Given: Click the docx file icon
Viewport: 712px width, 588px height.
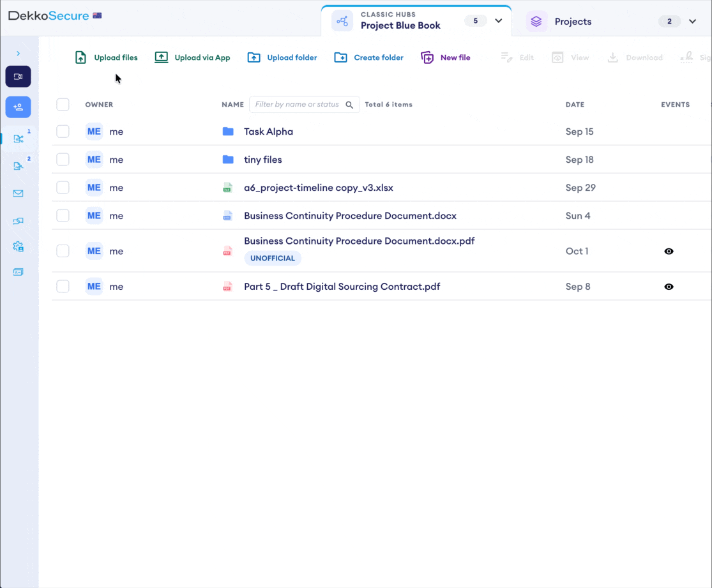Looking at the screenshot, I should [227, 216].
